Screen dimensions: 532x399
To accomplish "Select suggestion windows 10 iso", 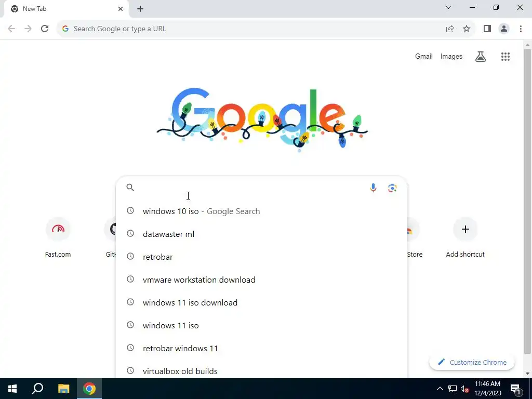I will point(261,211).
